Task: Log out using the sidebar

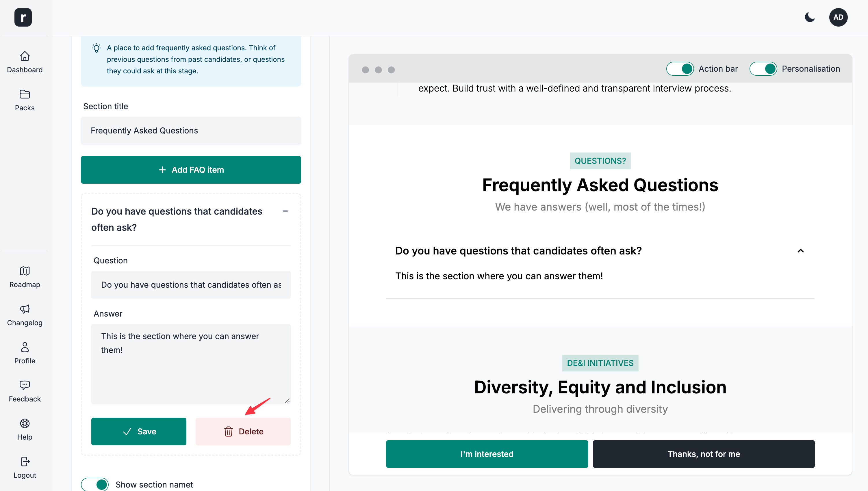Action: click(25, 467)
